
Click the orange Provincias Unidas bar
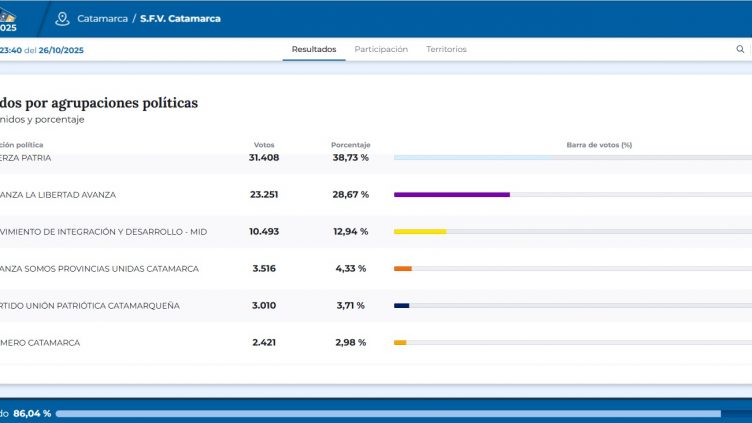tap(403, 269)
